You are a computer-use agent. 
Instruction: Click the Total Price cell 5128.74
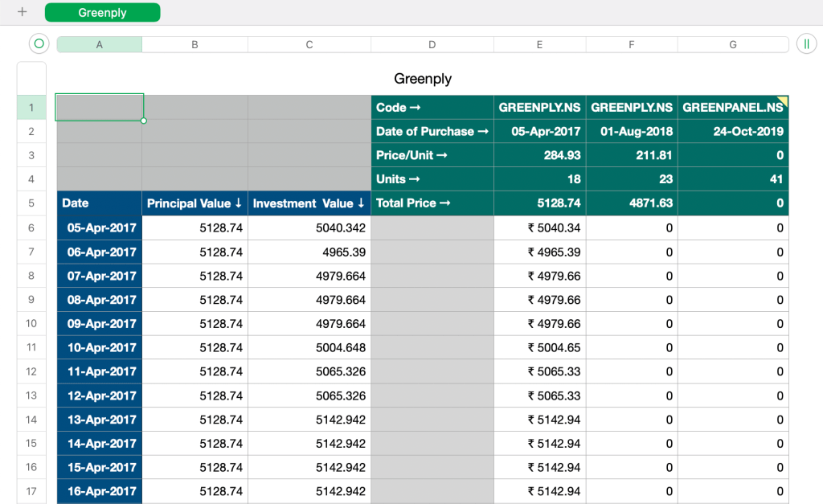tap(539, 203)
